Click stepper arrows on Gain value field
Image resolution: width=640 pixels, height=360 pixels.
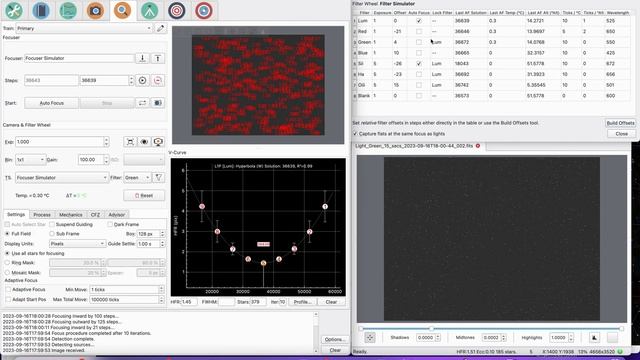pyautogui.click(x=106, y=160)
